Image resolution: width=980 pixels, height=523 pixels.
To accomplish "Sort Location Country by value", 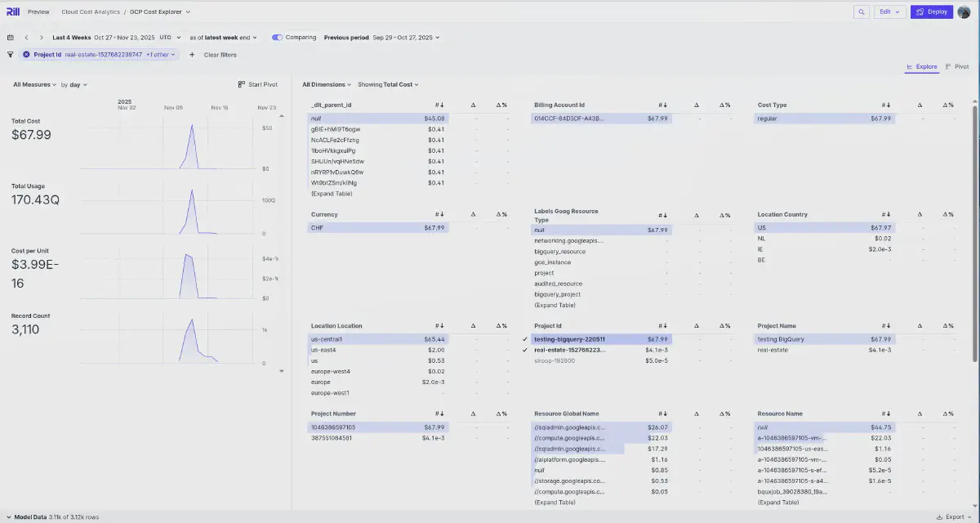I will click(886, 215).
